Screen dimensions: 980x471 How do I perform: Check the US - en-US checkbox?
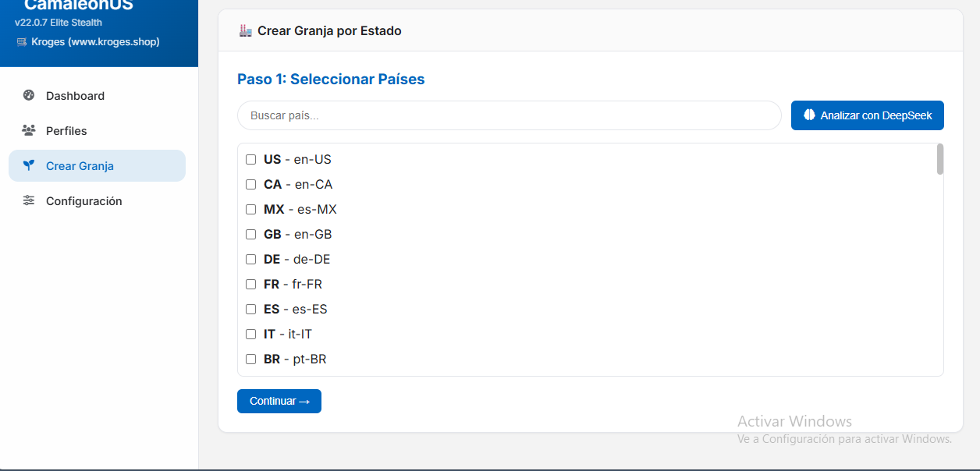click(251, 160)
